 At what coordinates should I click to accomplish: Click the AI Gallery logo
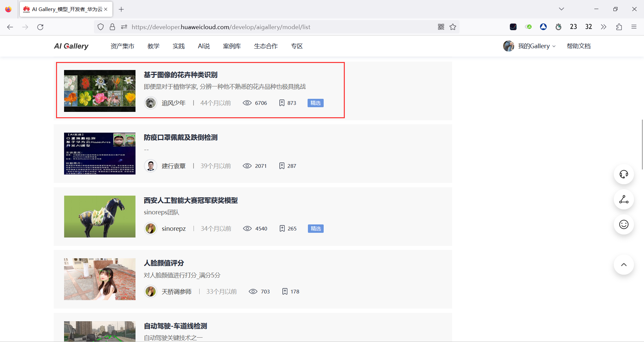tap(71, 46)
